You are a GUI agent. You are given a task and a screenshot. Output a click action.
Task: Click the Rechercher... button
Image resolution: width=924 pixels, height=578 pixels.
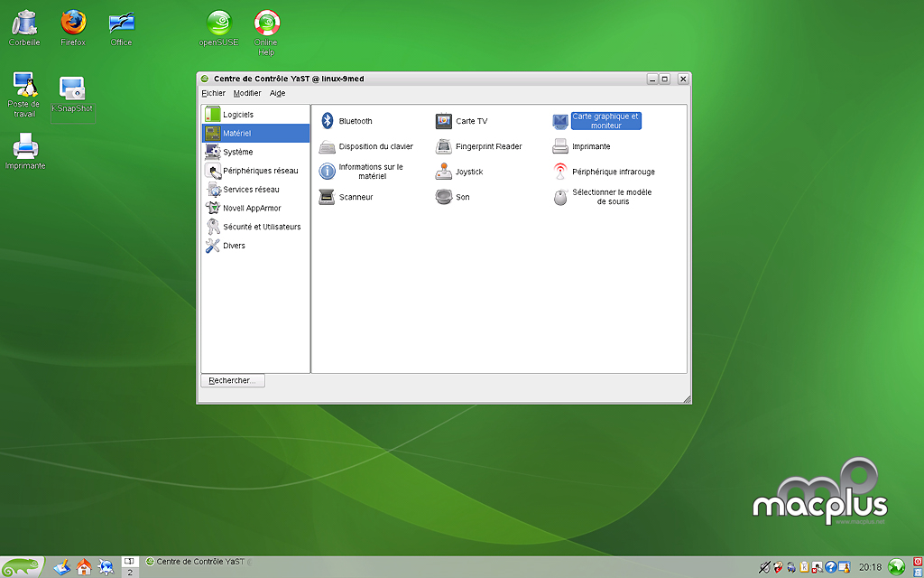pos(233,380)
